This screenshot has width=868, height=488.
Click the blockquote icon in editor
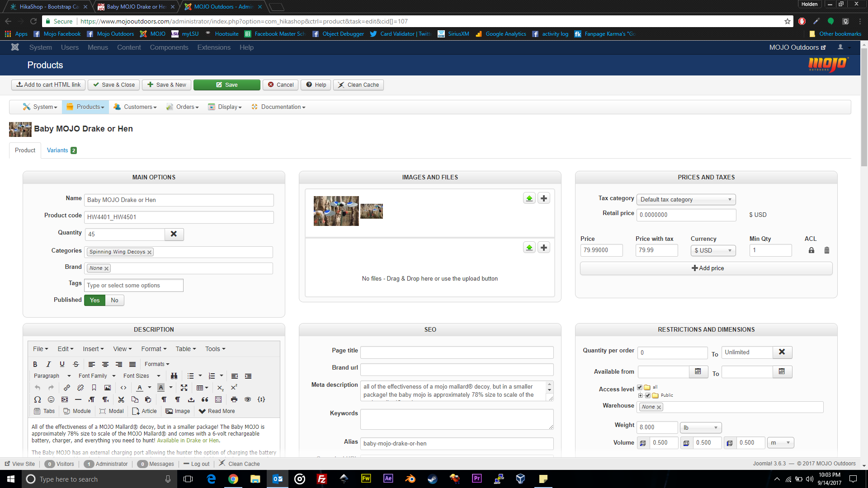[x=205, y=399]
